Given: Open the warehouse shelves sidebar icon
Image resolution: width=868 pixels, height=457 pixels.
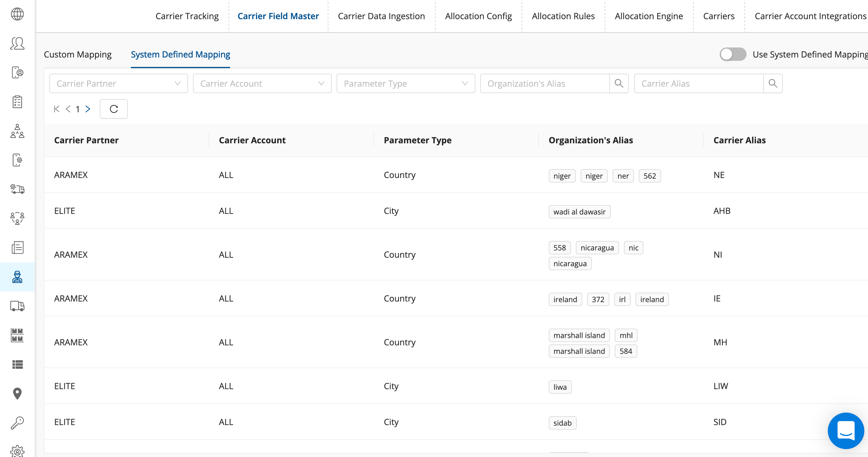Looking at the screenshot, I should 17,335.
